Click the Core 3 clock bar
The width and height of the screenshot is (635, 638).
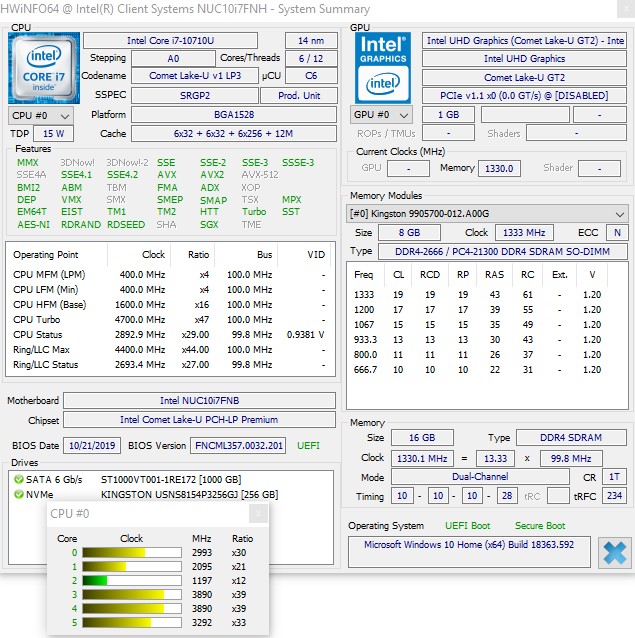[x=132, y=594]
